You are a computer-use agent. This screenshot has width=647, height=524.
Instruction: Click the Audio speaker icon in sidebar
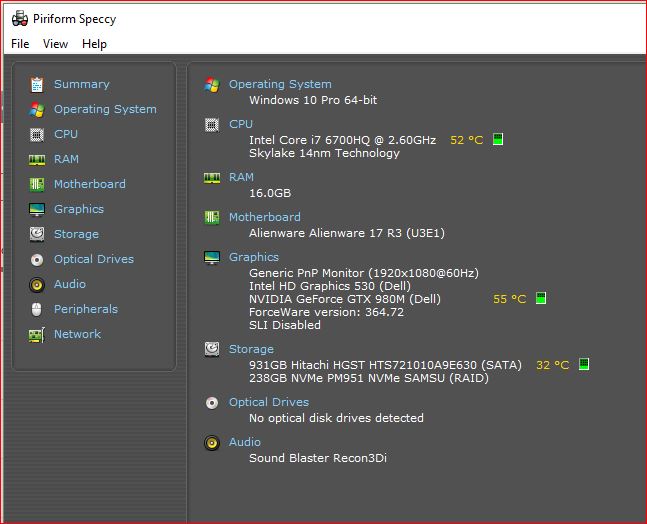pyautogui.click(x=37, y=285)
